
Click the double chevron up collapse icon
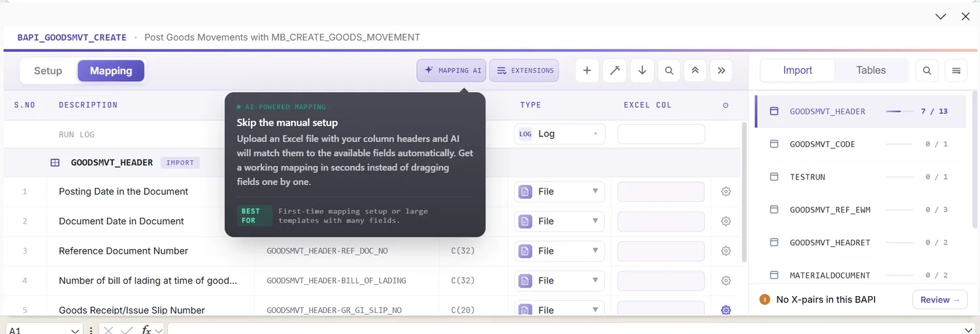tap(694, 71)
